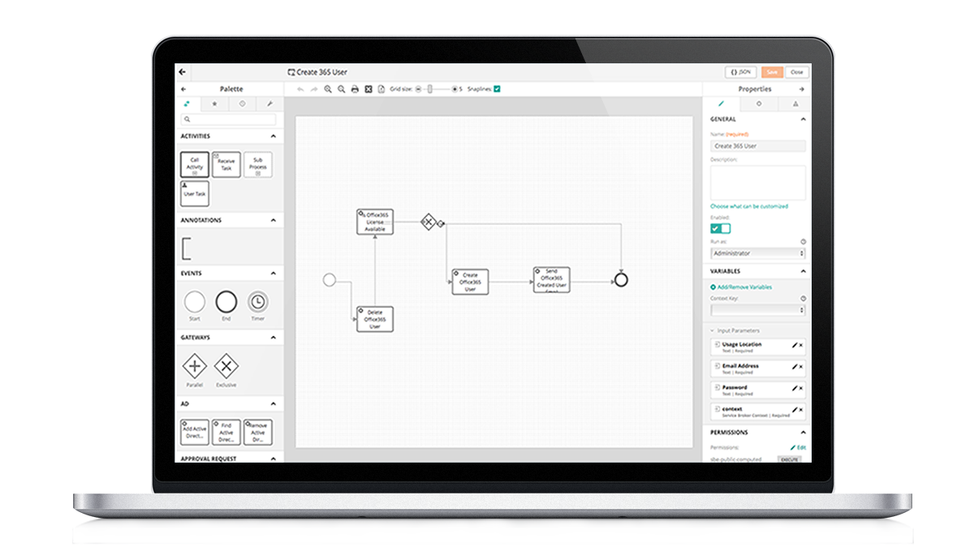Open the Context Key dropdown
Image resolution: width=974 pixels, height=560 pixels.
758,310
